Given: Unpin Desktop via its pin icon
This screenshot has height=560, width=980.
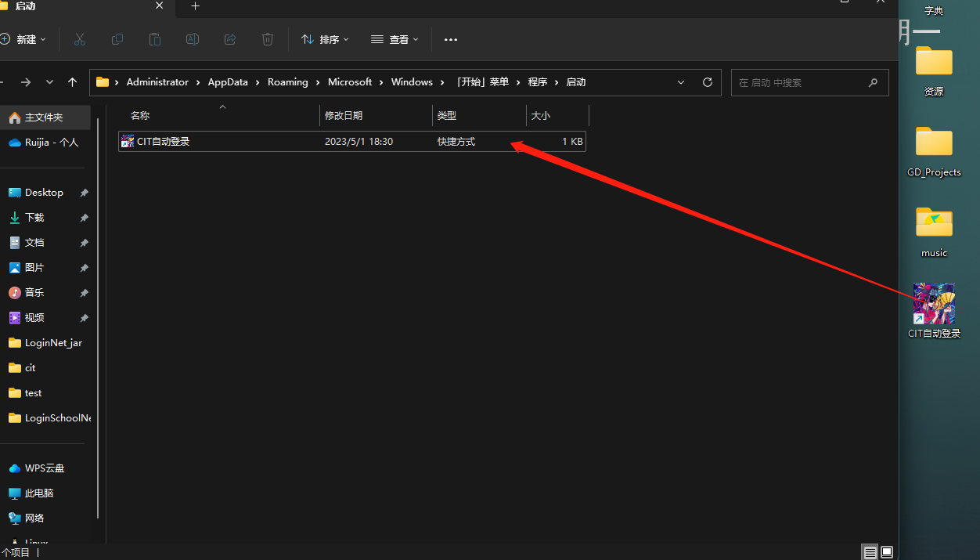Looking at the screenshot, I should (x=85, y=193).
